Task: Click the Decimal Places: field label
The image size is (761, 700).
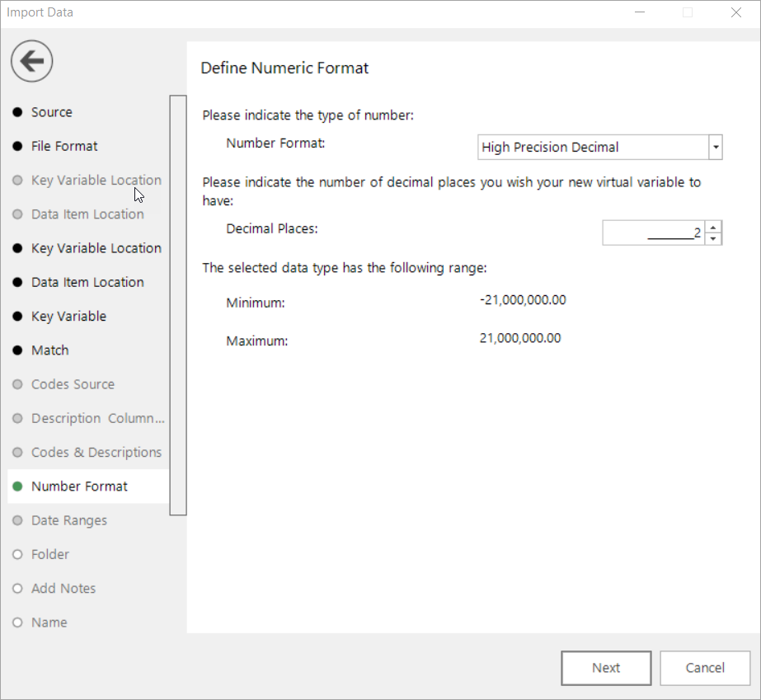Action: 272,228
